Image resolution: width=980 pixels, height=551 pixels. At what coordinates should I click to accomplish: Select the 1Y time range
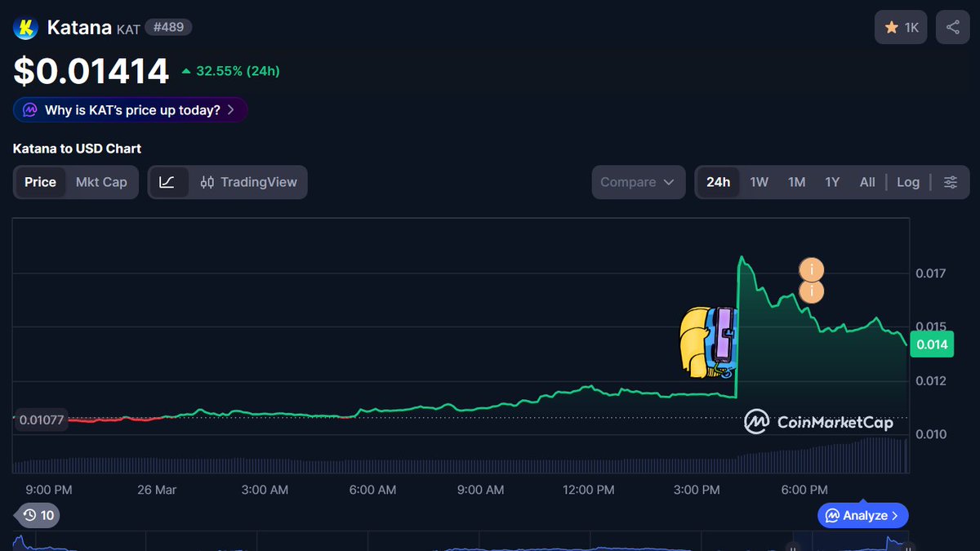pyautogui.click(x=832, y=182)
